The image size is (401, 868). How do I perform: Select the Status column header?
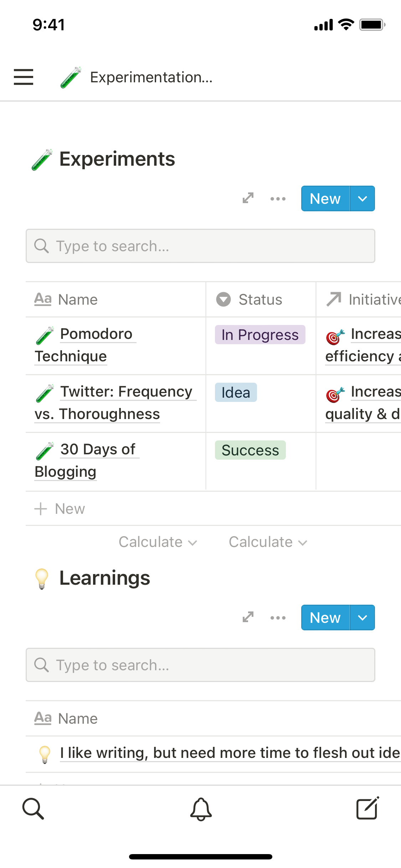[x=260, y=299]
